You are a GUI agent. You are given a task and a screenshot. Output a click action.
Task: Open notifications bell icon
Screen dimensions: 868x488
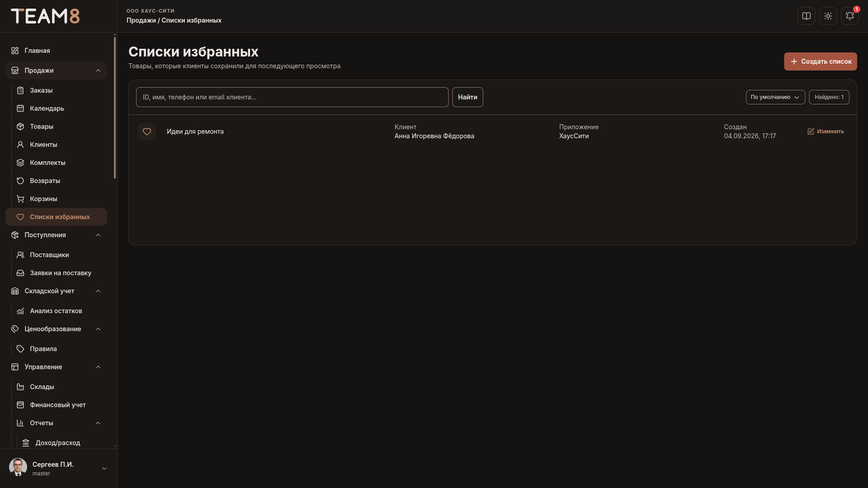pos(850,16)
